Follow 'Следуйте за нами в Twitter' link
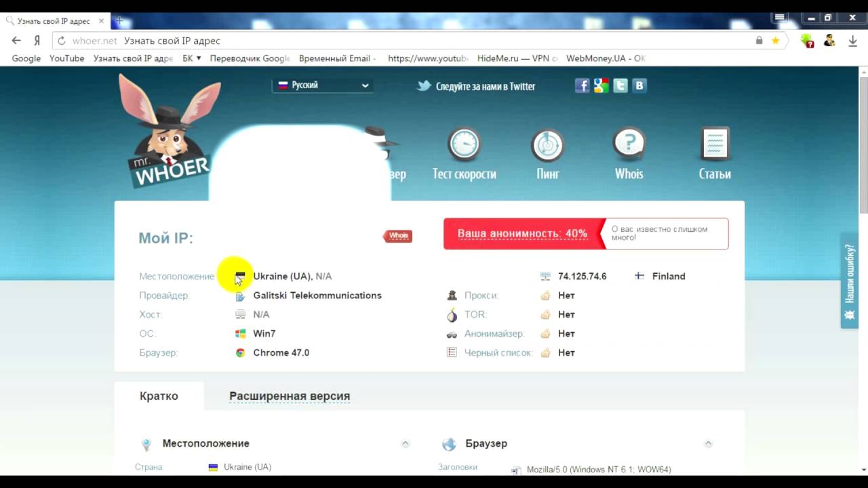Screen dimensions: 868x488 click(476, 86)
